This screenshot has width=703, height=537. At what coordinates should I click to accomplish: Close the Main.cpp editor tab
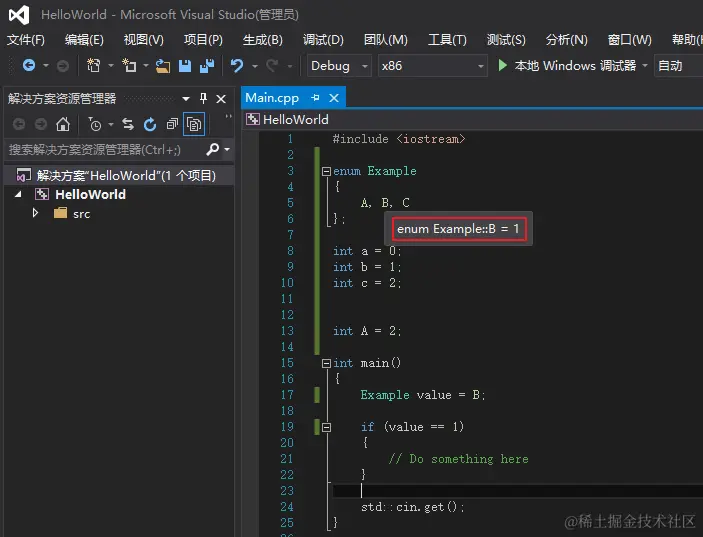[334, 98]
